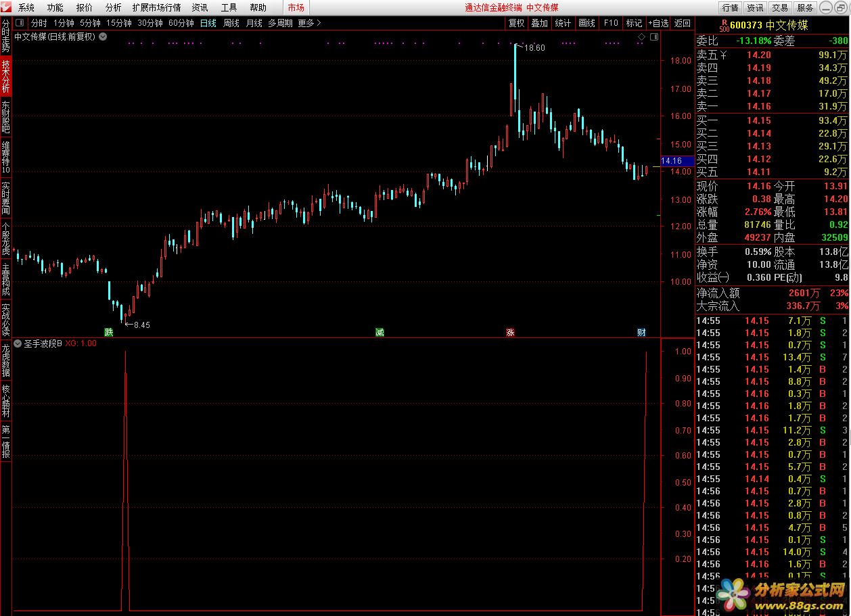Select the 月线 monthly period

(x=254, y=23)
